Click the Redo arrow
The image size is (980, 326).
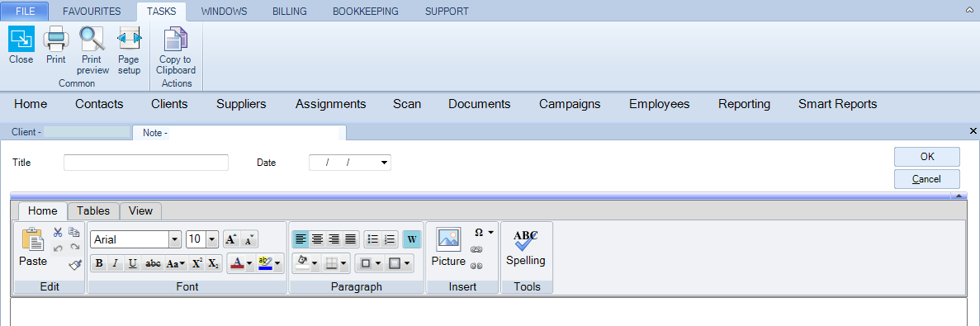(74, 248)
